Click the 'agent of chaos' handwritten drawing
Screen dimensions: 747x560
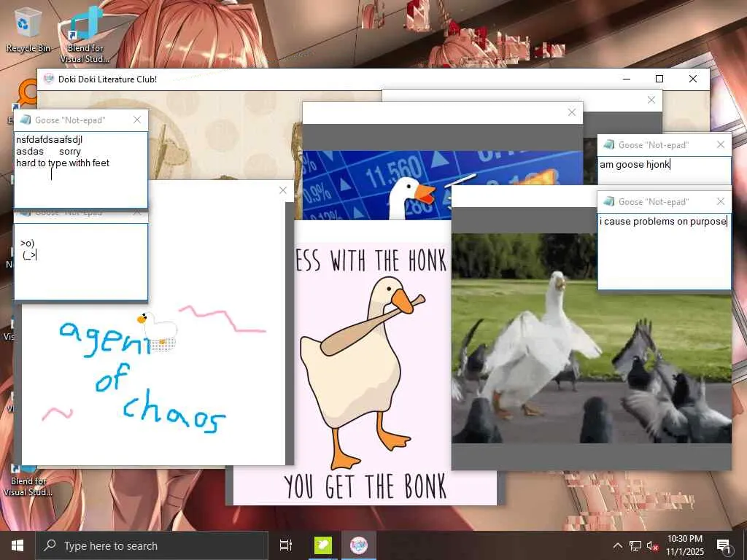click(x=142, y=376)
